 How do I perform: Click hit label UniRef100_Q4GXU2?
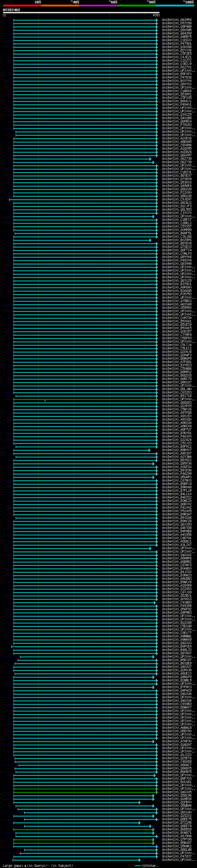[176, 555]
